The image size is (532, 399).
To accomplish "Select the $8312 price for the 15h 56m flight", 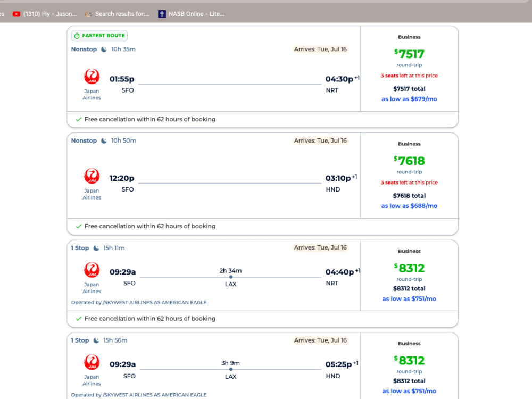I will coord(409,361).
